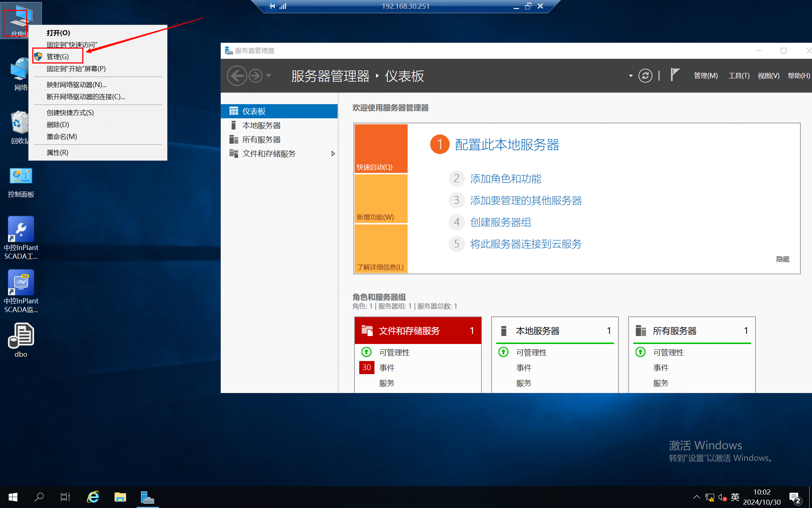The image size is (812, 508).
Task: Click the Server Manager taskbar icon
Action: pos(147,497)
